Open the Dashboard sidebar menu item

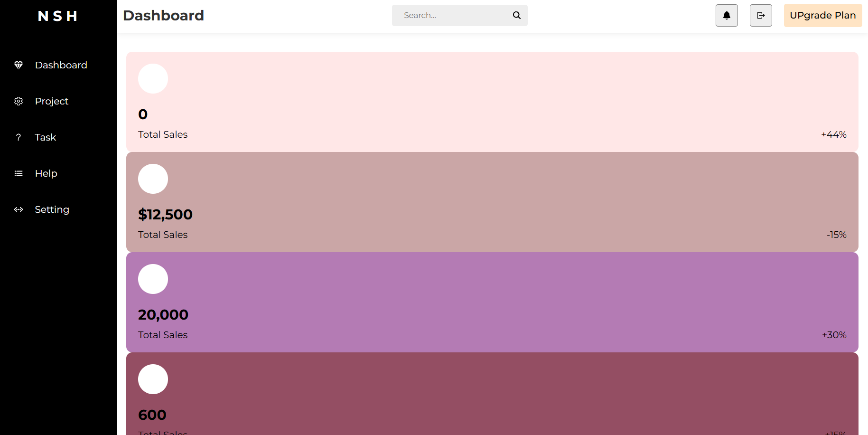coord(61,65)
